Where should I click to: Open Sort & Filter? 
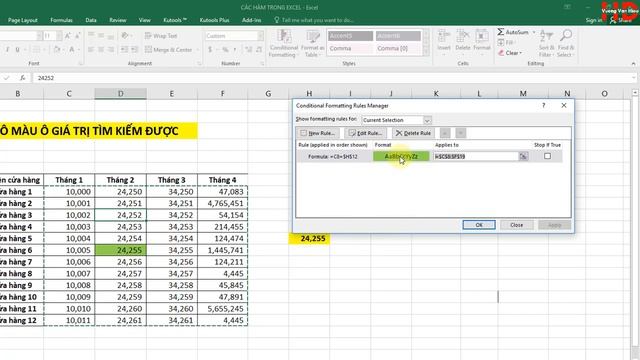[546, 43]
